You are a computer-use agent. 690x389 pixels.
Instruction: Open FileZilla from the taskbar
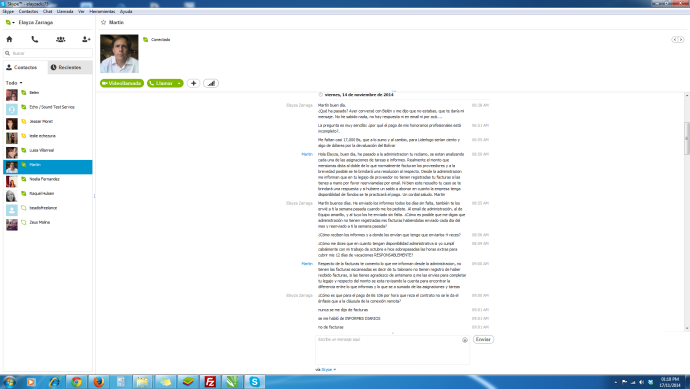click(x=210, y=382)
